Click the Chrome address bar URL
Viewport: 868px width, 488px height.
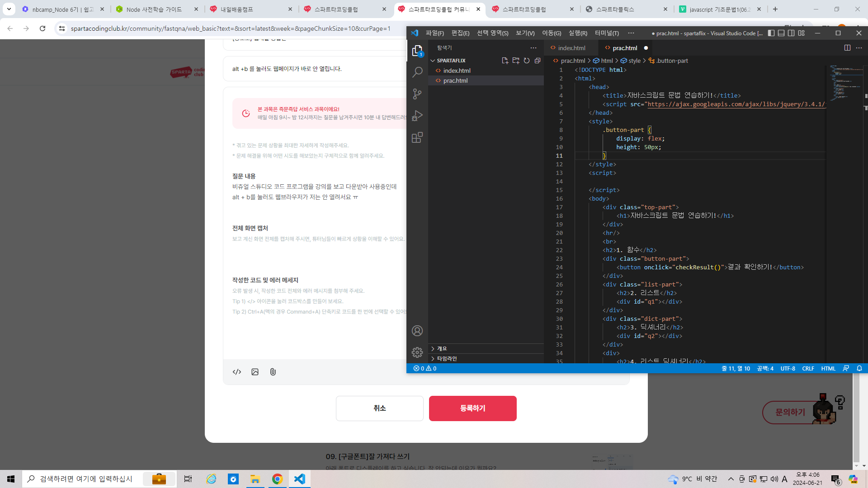click(231, 28)
